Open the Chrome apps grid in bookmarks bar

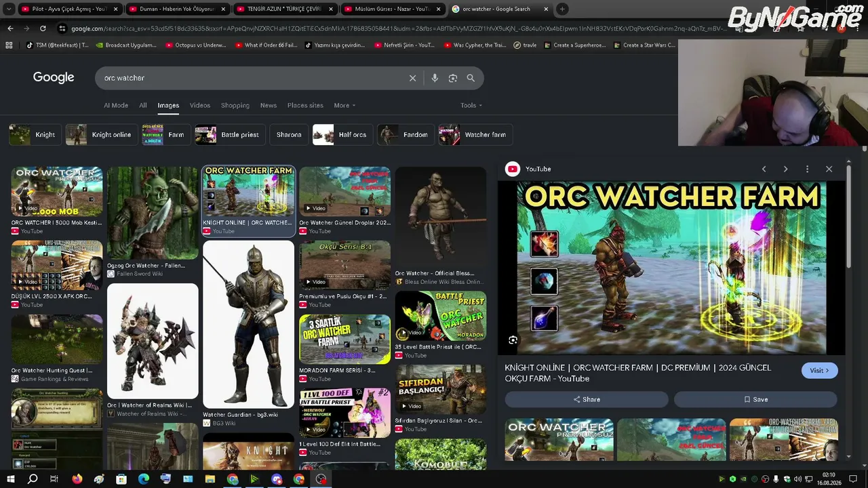pyautogui.click(x=9, y=45)
